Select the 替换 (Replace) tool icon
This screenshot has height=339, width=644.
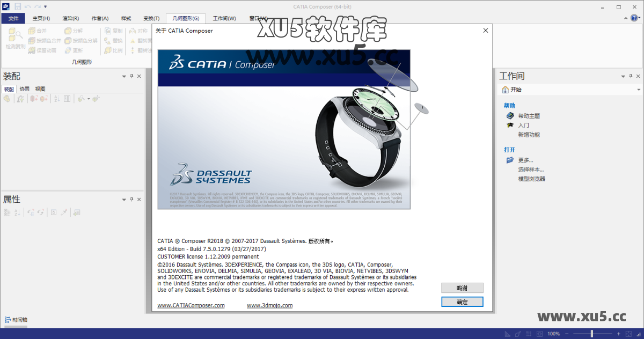(x=106, y=41)
